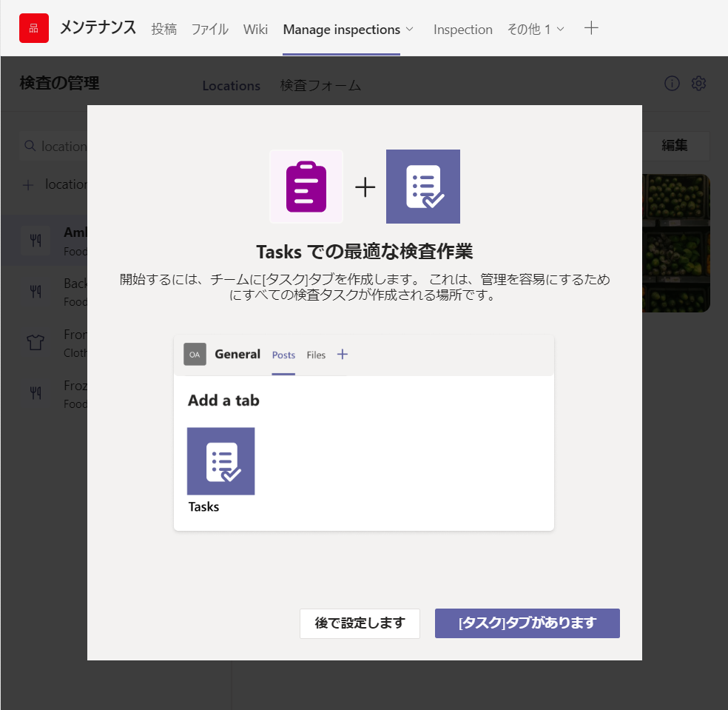
Task: Add a new tab with plus icon
Action: [591, 28]
